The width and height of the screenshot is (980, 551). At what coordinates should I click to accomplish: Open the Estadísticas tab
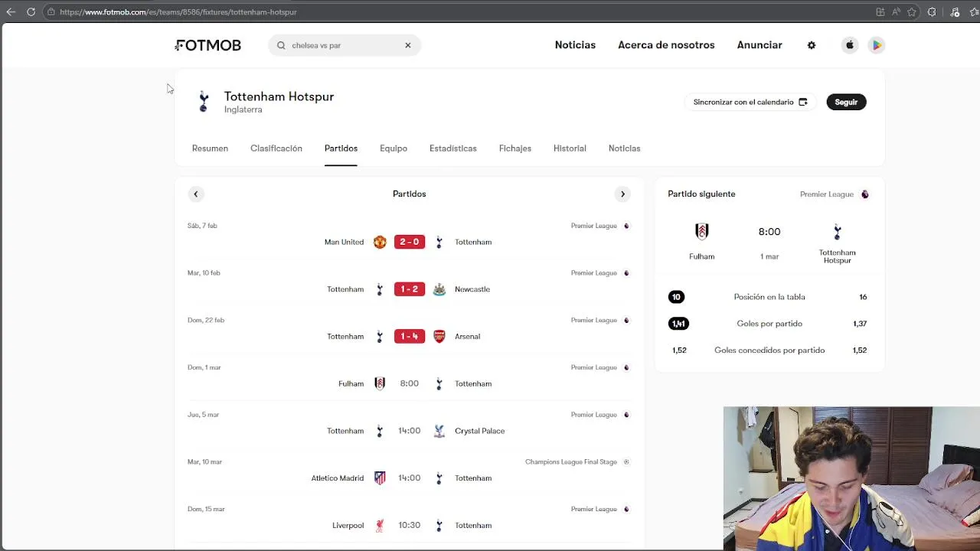tap(453, 148)
